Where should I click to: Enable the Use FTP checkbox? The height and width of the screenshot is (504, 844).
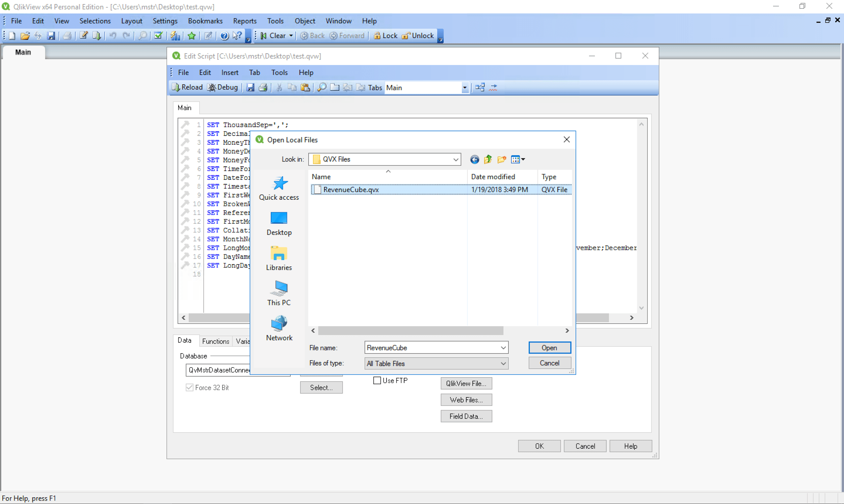(377, 381)
